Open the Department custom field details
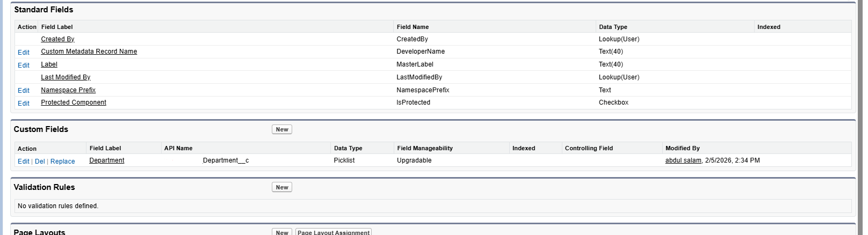Image resolution: width=868 pixels, height=235 pixels. tap(106, 160)
